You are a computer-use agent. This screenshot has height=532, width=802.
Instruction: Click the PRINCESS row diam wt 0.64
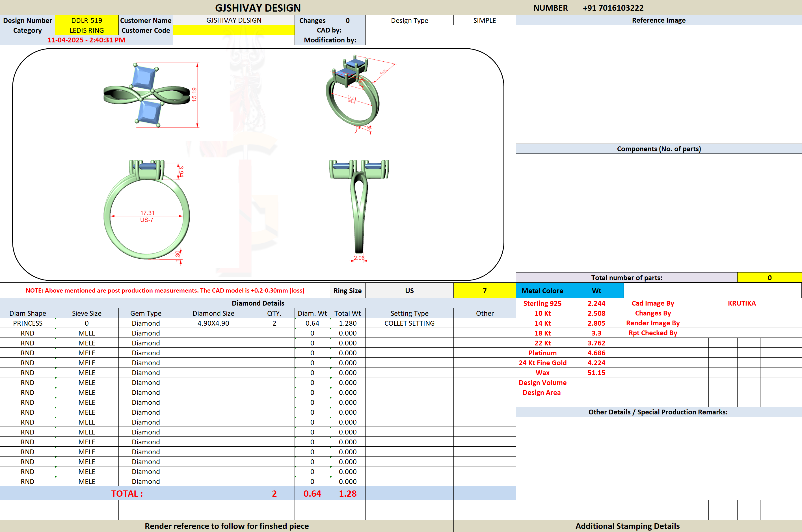click(x=312, y=323)
